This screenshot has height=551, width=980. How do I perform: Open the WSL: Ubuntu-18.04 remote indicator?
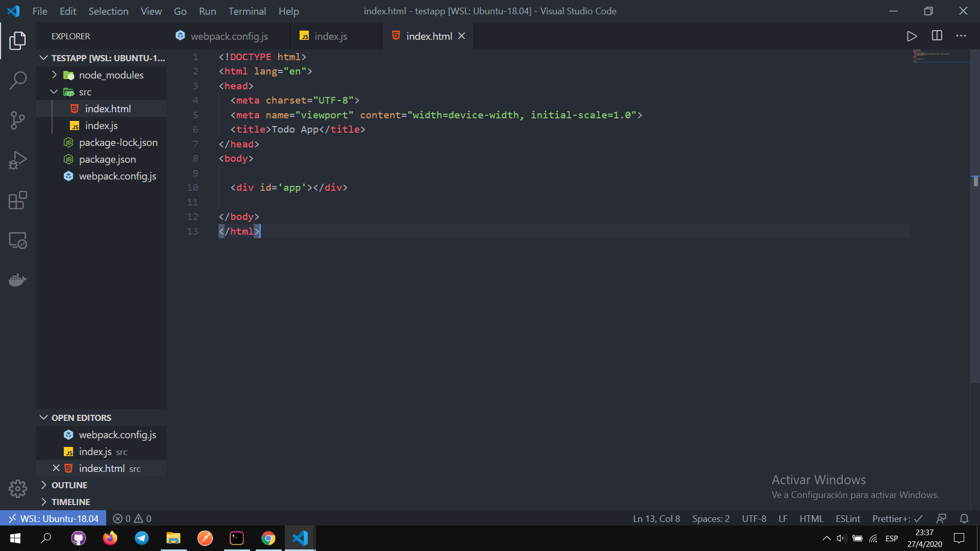point(53,518)
